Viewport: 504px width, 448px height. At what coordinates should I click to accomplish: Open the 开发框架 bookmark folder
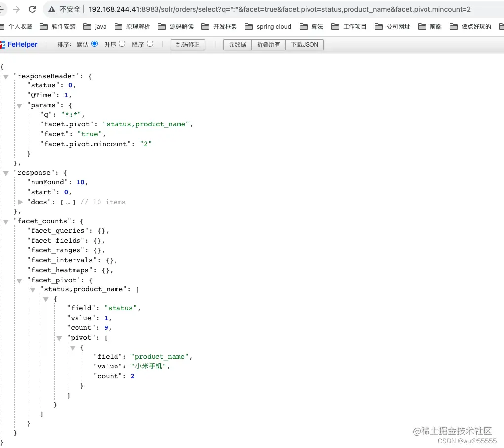tap(219, 26)
